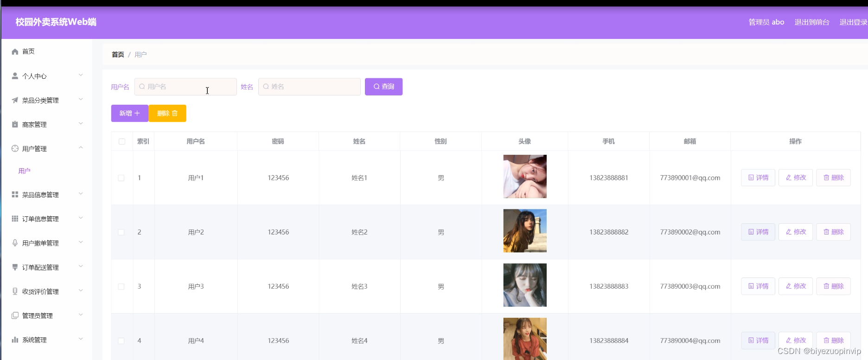Screen dimensions: 868x360
Task: View 详情 for 用户4
Action: (x=758, y=340)
